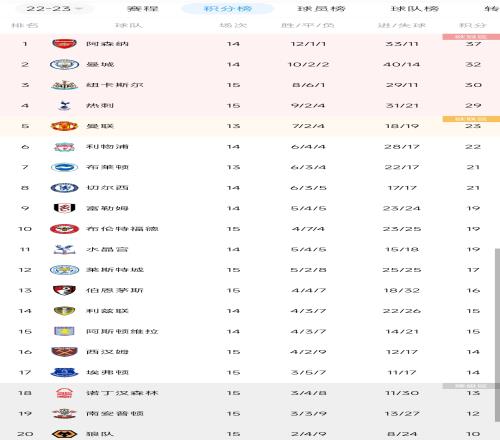Click the Manchester United crest
The image size is (500, 440).
pyautogui.click(x=64, y=126)
